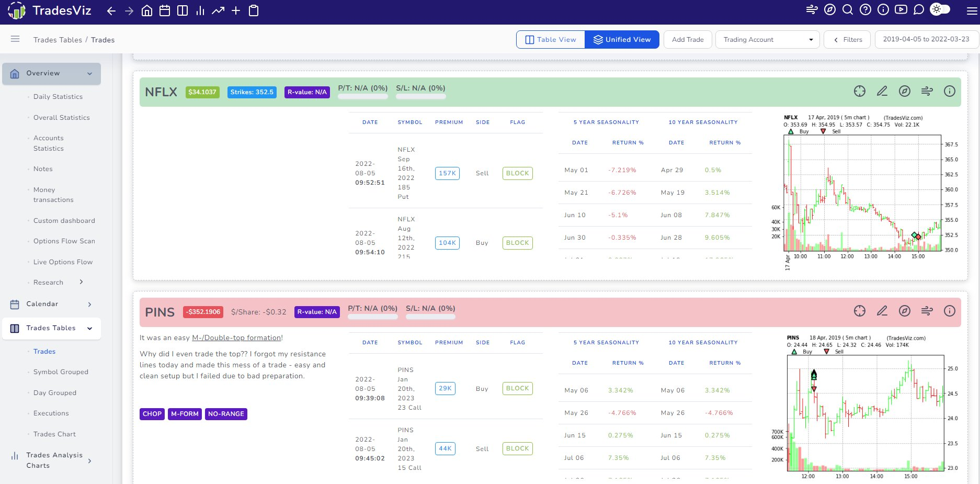
Task: Click the TradesViz logo icon
Action: point(17,10)
